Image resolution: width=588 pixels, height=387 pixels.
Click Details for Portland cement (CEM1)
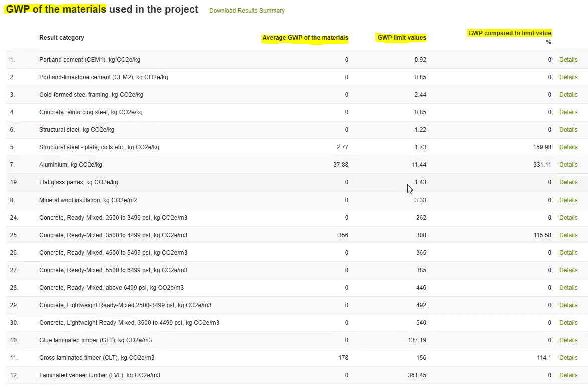pos(568,59)
